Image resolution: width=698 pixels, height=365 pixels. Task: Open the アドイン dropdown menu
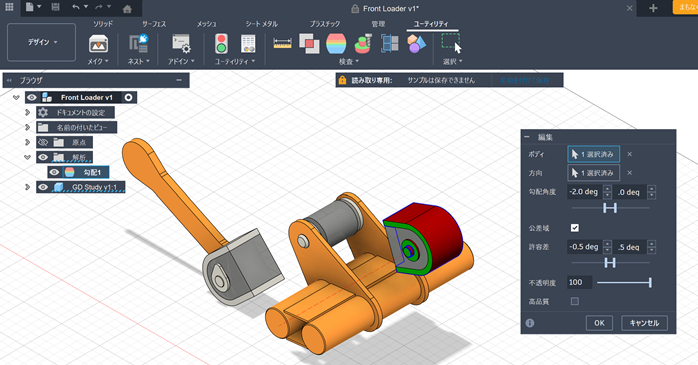[181, 61]
